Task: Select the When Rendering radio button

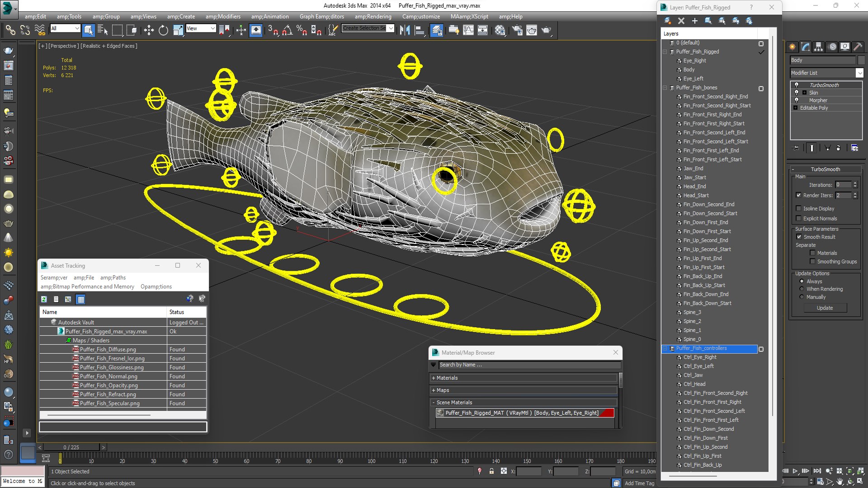Action: tap(802, 289)
